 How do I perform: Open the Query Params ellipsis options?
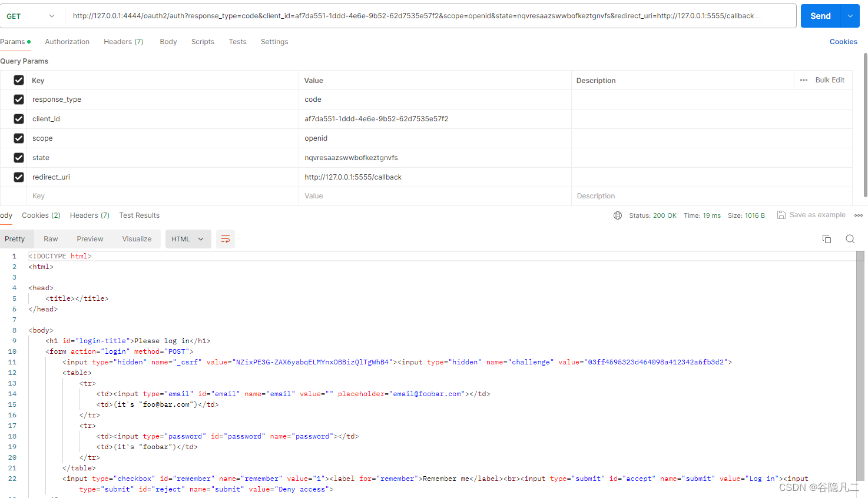[804, 80]
